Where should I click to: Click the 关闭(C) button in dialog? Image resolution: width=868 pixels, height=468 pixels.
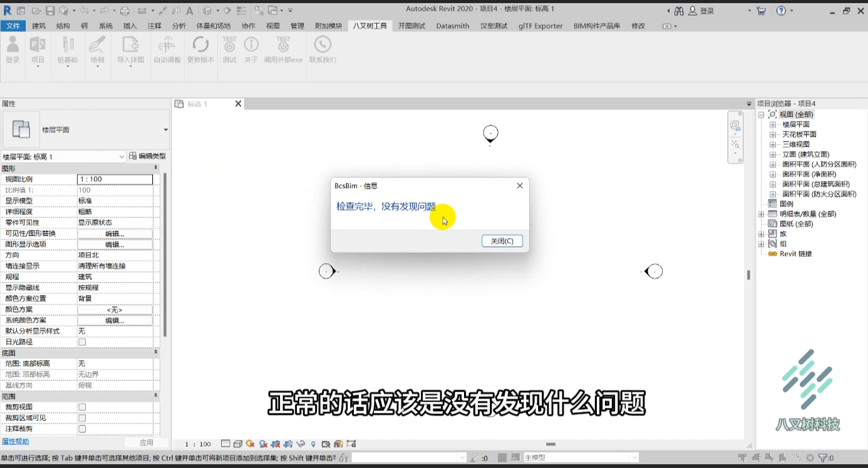pos(502,241)
